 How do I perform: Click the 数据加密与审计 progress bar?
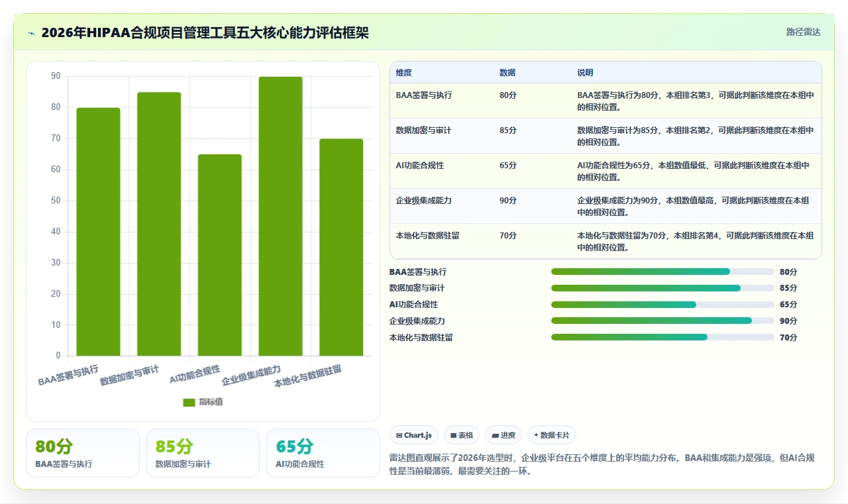[662, 288]
